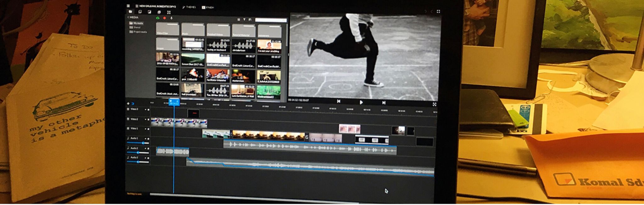Viewport: 644px width, 205px height.
Task: Click the media search field
Action: coord(271,20)
